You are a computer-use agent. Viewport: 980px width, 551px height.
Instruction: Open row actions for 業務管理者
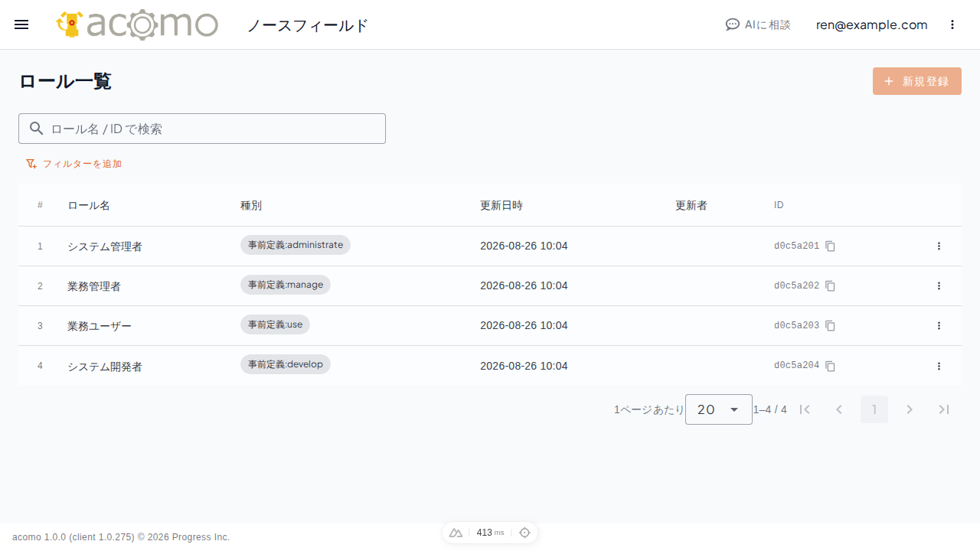[x=939, y=286]
